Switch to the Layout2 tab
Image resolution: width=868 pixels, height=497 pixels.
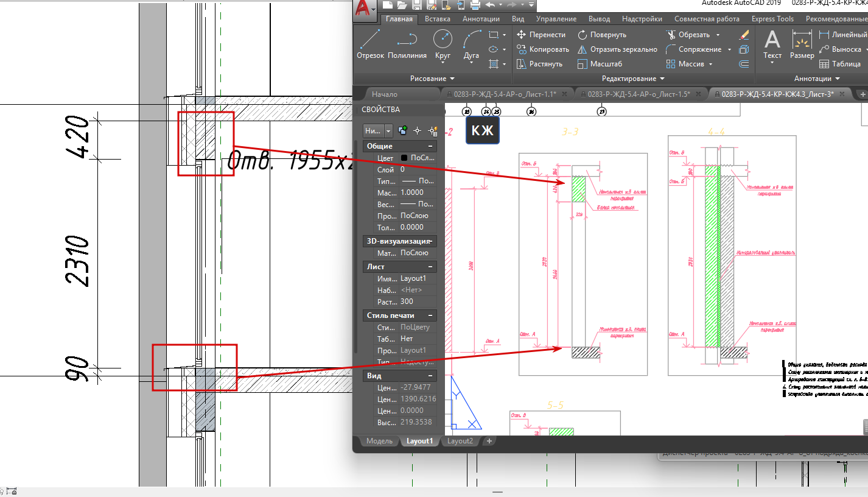(460, 441)
